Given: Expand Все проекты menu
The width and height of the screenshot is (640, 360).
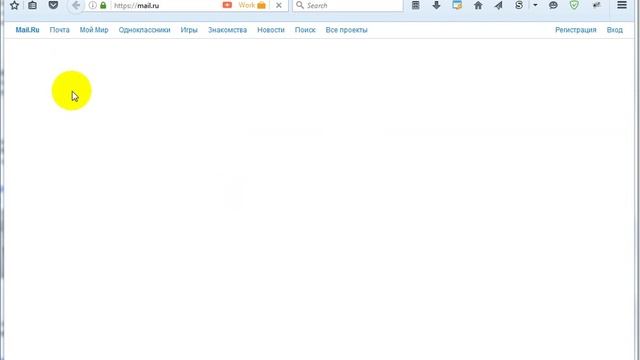Looking at the screenshot, I should 347,30.
